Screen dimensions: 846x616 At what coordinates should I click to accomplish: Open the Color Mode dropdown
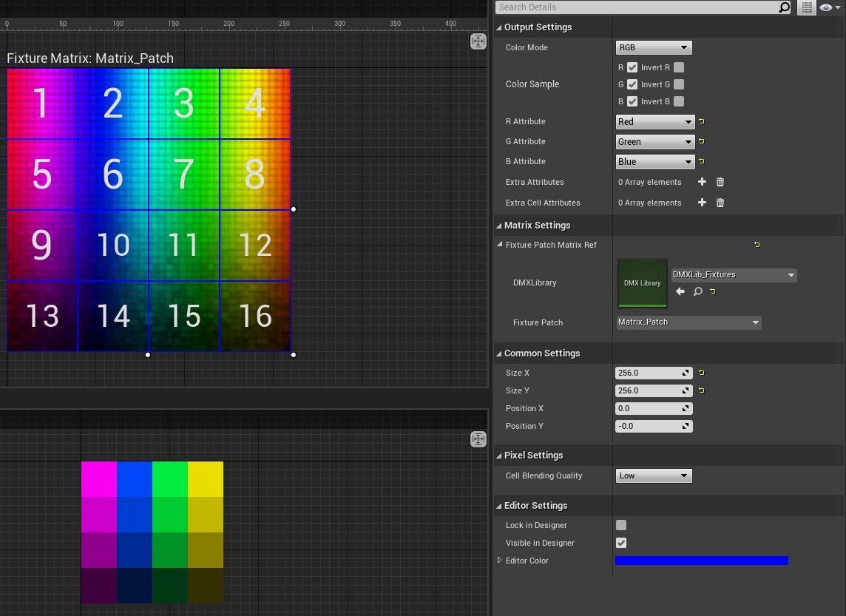[x=654, y=47]
